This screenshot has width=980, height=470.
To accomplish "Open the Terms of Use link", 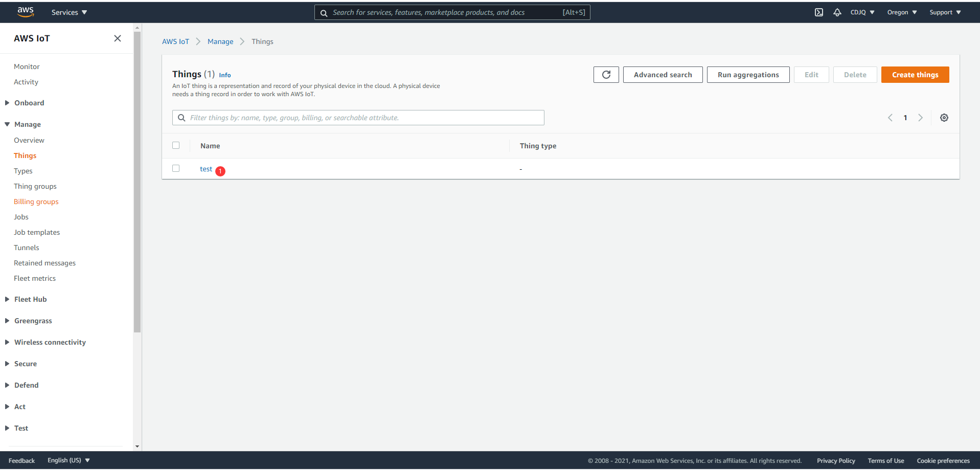I will pos(886,461).
